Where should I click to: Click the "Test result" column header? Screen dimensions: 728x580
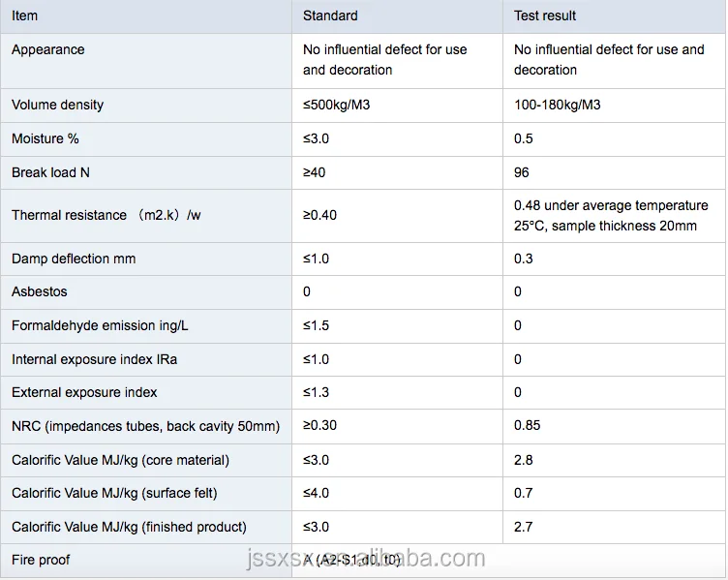tap(545, 15)
